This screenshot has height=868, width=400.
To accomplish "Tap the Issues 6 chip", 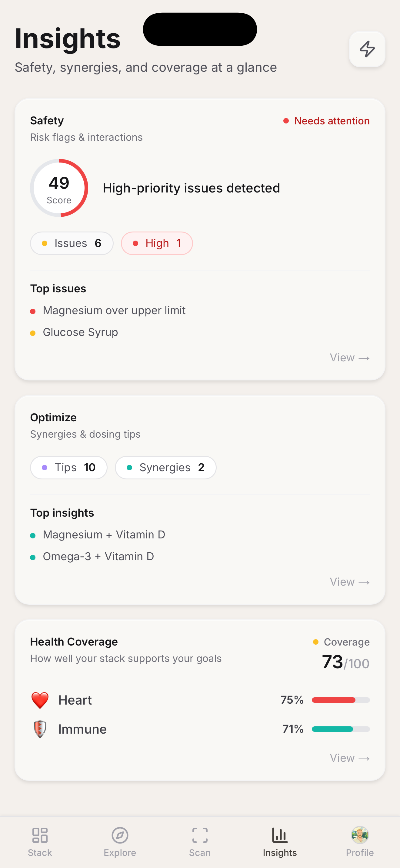I will tap(72, 243).
